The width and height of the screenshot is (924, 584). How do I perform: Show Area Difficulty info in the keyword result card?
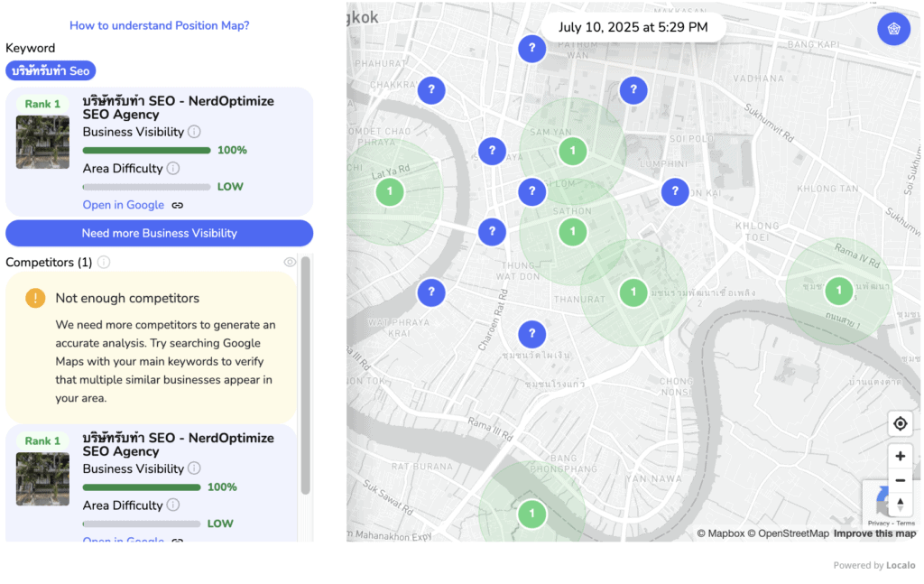[x=172, y=169]
